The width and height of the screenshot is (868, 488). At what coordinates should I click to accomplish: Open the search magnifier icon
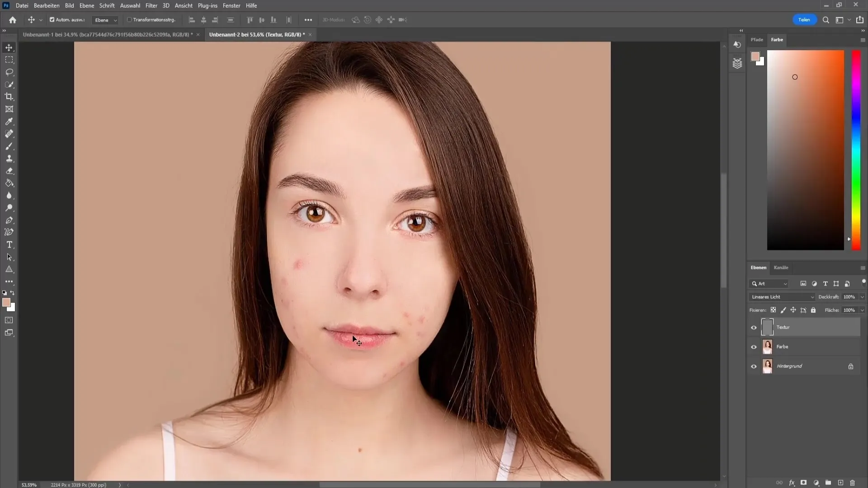(826, 20)
